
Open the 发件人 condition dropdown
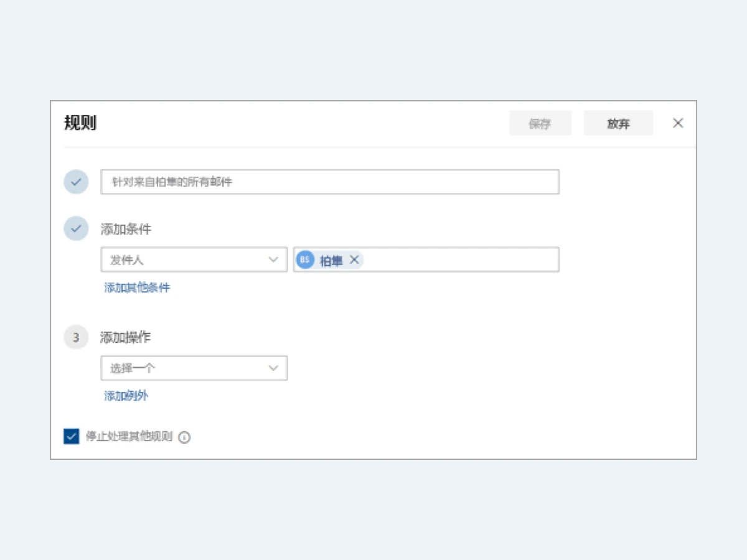point(194,259)
